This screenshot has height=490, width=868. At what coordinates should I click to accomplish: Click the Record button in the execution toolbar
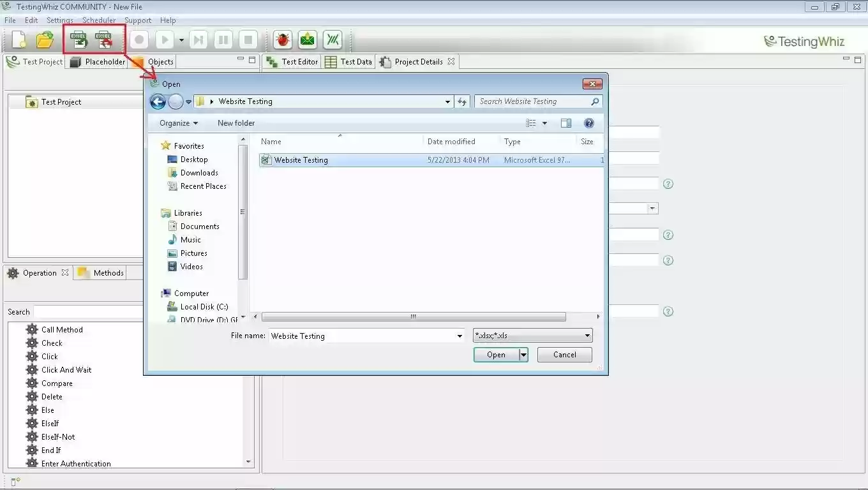(139, 39)
